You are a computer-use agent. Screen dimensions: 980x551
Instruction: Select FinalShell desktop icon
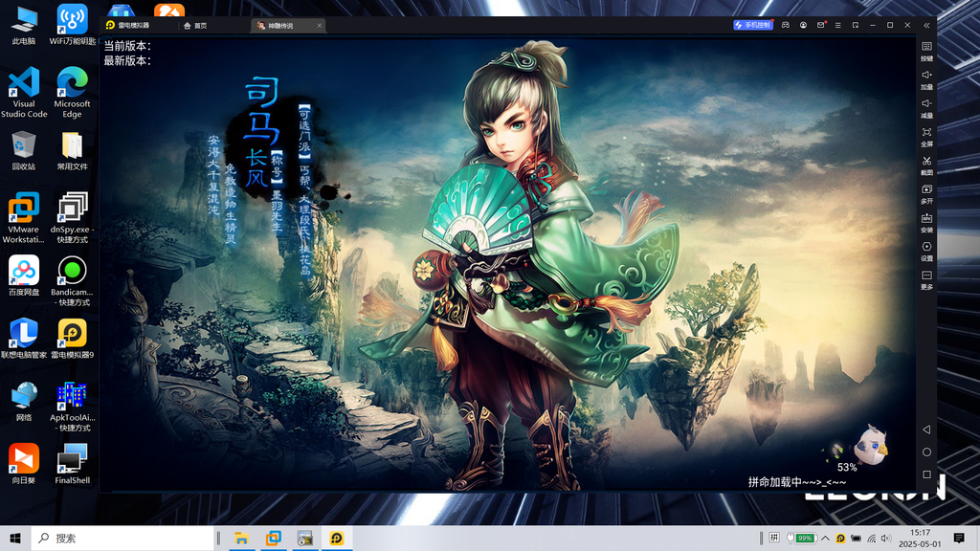coord(72,464)
